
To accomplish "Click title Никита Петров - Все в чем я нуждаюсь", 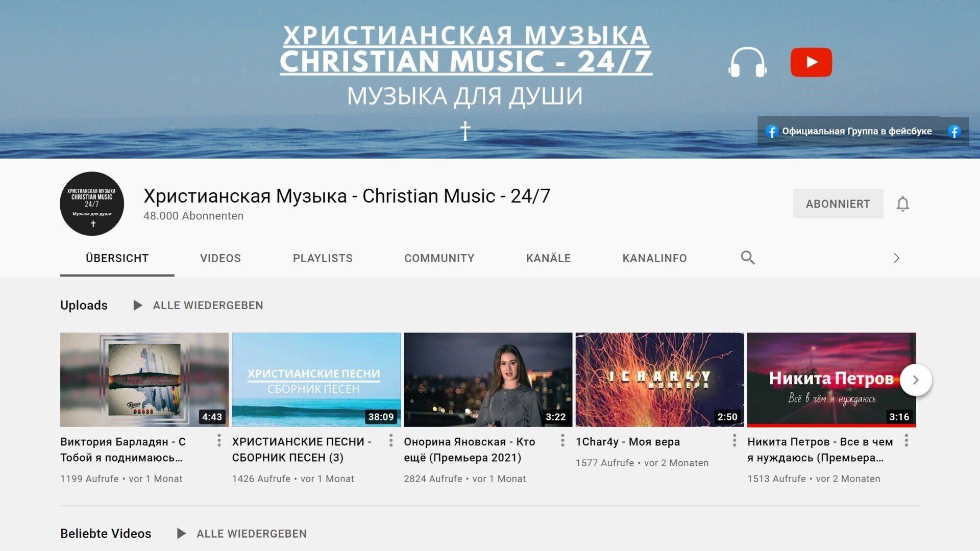I will tap(820, 449).
